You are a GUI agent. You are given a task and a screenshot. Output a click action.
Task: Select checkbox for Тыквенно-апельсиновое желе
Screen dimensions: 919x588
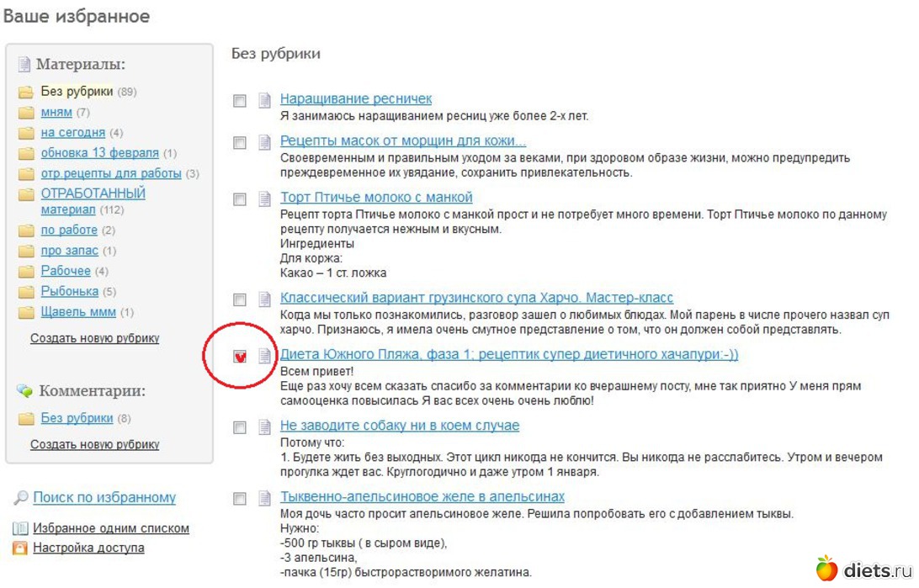click(240, 498)
